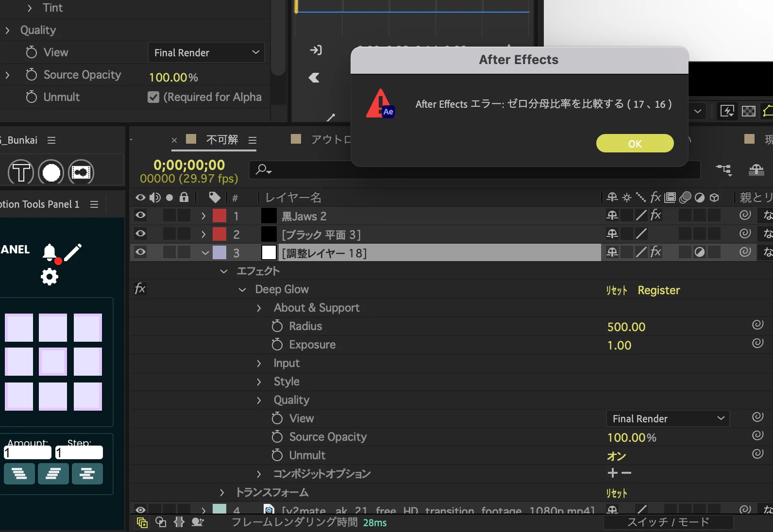Click the current timecode 0;00;00;00
Image resolution: width=773 pixels, height=532 pixels.
pyautogui.click(x=189, y=165)
